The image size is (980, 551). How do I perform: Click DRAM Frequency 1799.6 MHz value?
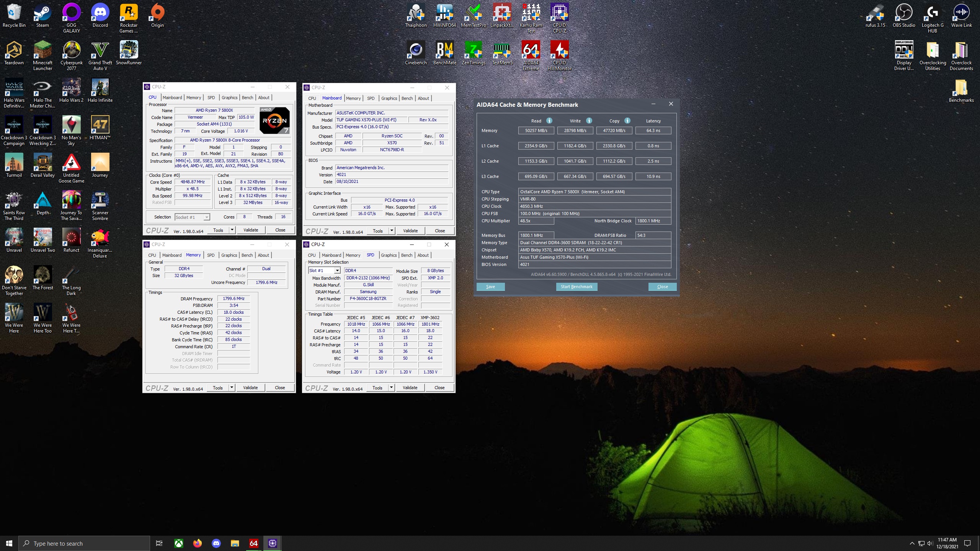click(x=234, y=298)
